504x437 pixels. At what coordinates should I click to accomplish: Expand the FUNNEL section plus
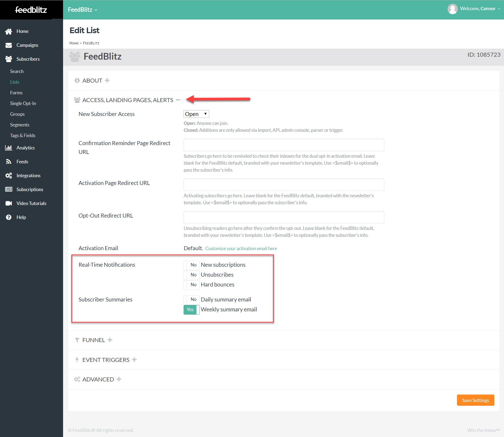[110, 340]
